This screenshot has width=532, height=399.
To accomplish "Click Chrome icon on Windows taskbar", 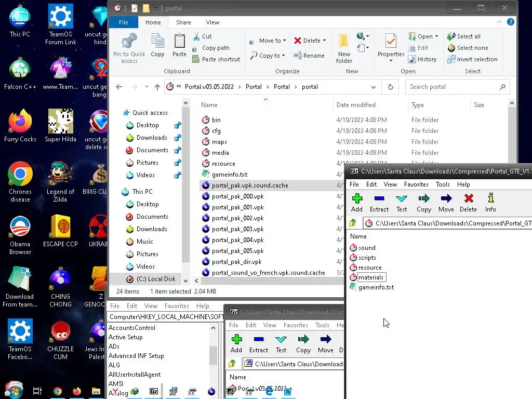I will [x=58, y=391].
